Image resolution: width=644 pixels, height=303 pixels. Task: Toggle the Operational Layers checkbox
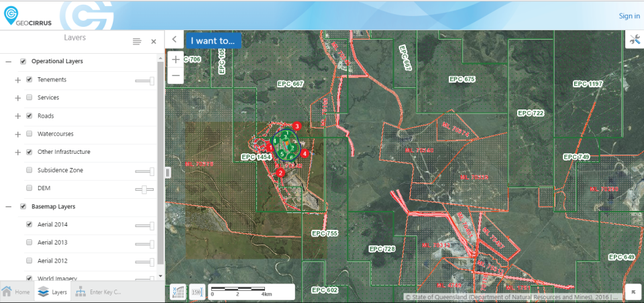tap(23, 61)
